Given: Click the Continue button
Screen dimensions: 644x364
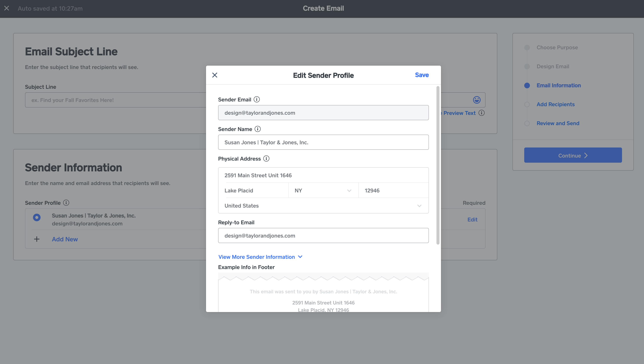Looking at the screenshot, I should [x=573, y=155].
